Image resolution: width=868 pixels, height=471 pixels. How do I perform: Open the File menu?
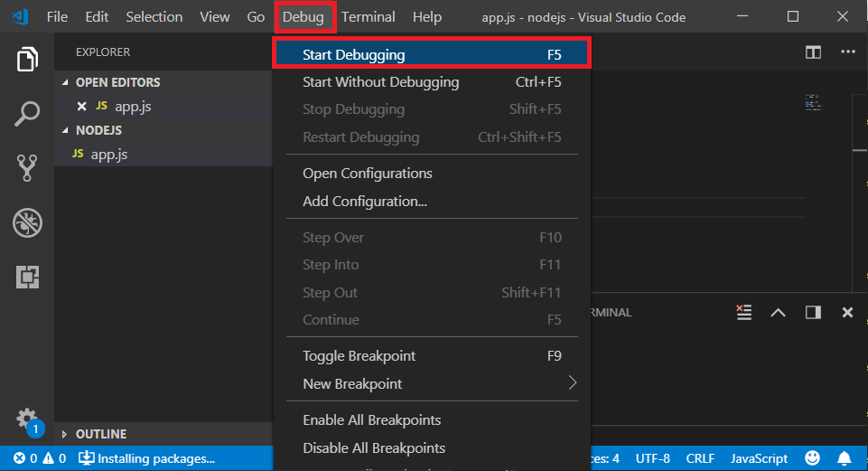pos(57,17)
